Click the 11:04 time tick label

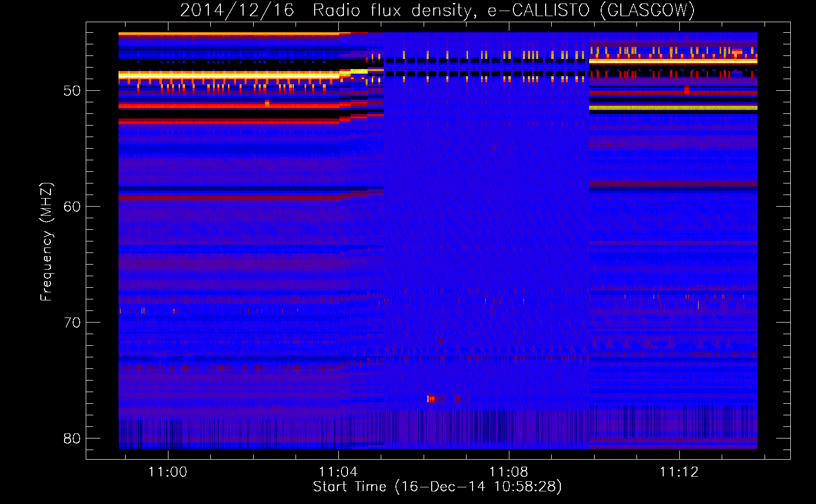click(338, 472)
